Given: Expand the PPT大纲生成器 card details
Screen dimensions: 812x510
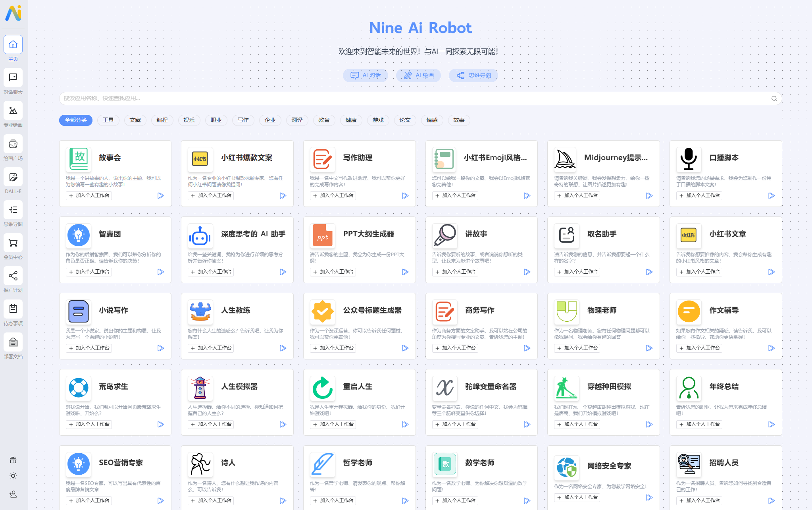Looking at the screenshot, I should click(405, 271).
